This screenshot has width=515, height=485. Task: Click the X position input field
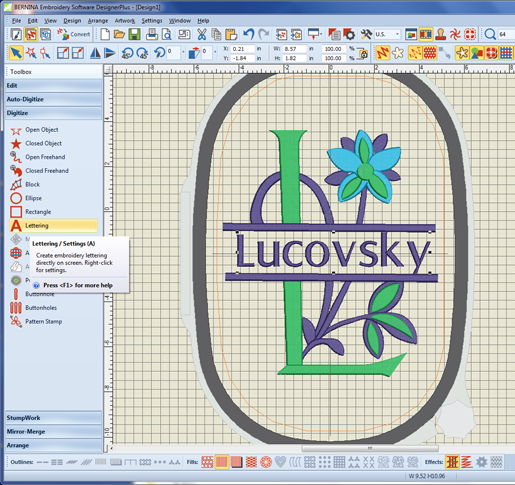click(242, 49)
